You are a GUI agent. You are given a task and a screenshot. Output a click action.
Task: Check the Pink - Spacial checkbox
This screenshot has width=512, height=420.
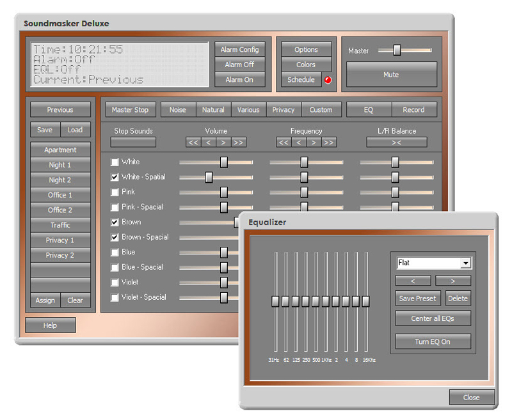pyautogui.click(x=115, y=207)
